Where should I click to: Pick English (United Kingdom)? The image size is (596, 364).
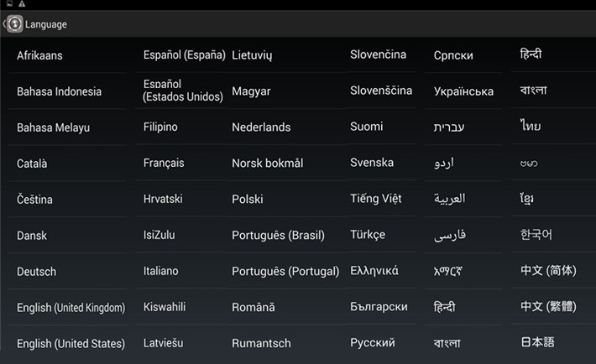coord(71,308)
